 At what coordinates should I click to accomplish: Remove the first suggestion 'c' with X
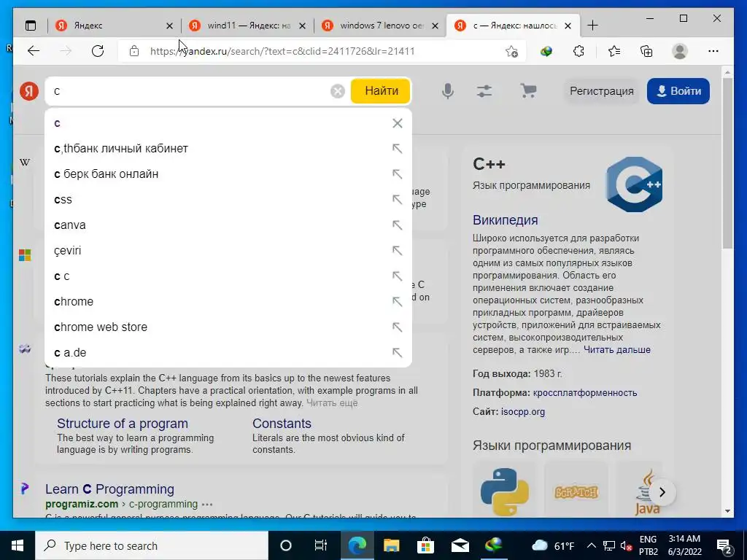[398, 123]
